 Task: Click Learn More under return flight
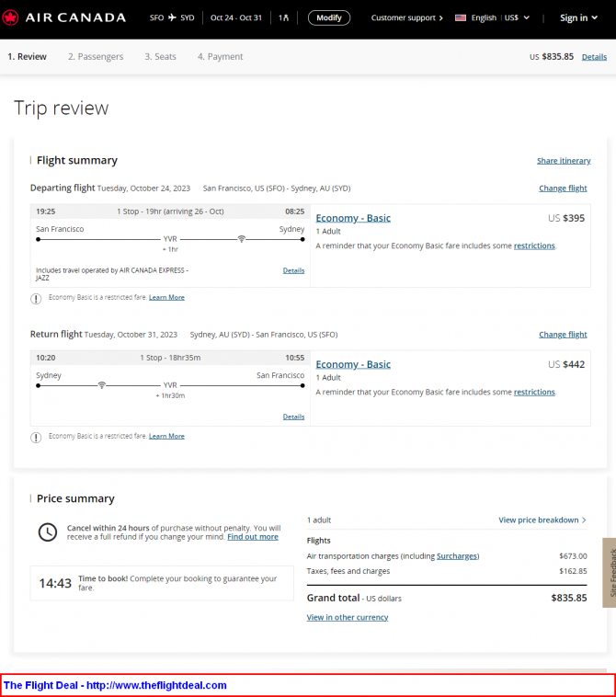coord(166,436)
